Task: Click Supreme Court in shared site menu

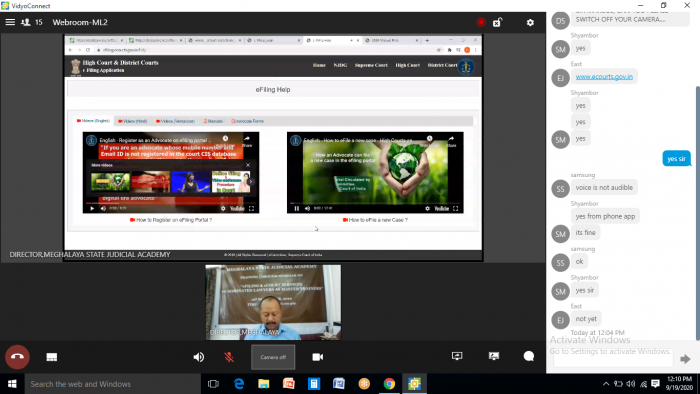Action: (x=371, y=65)
